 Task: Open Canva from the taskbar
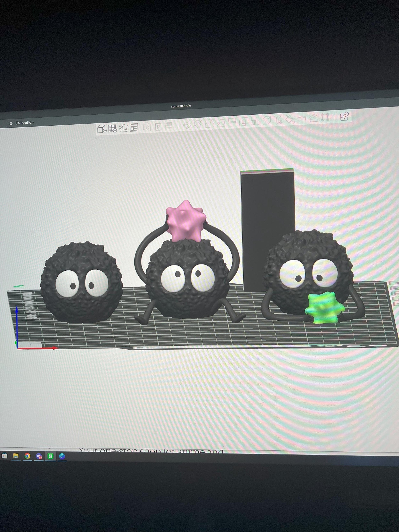[x=62, y=456]
